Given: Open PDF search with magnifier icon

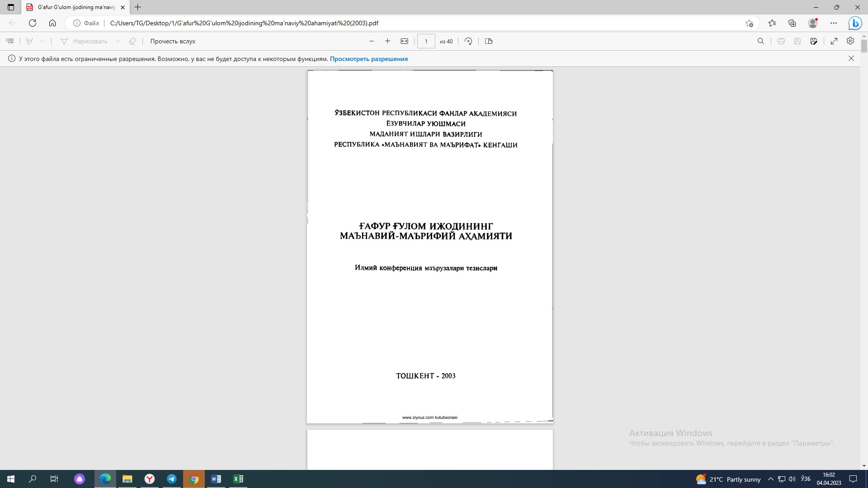Looking at the screenshot, I should pyautogui.click(x=761, y=41).
